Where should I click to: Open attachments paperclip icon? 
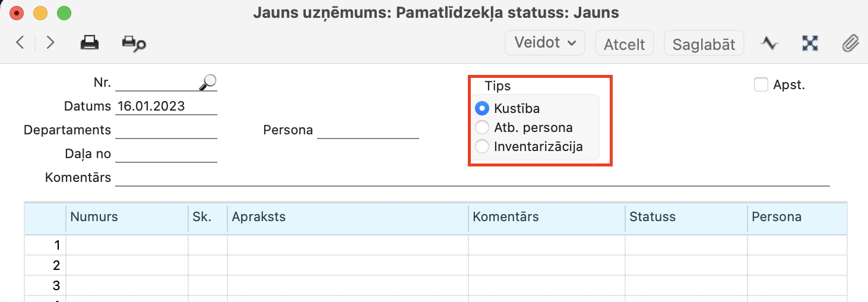coord(851,43)
